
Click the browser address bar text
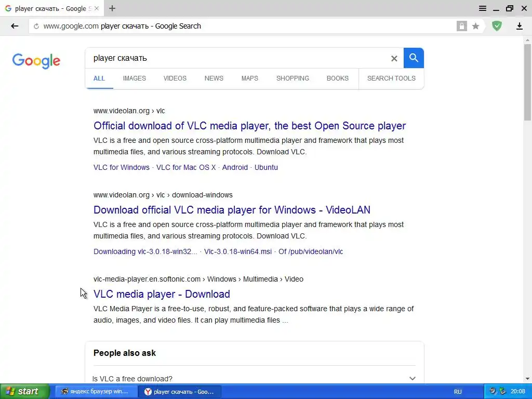pyautogui.click(x=122, y=26)
